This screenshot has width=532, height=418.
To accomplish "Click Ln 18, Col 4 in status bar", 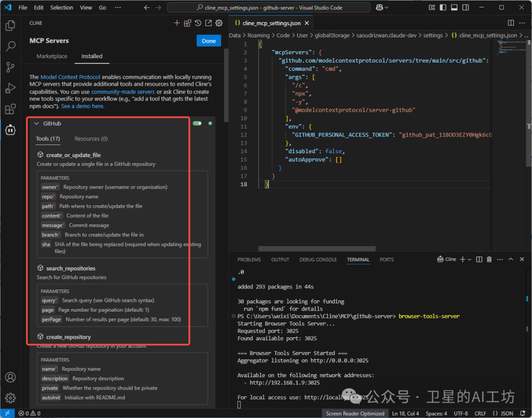I will [405, 413].
